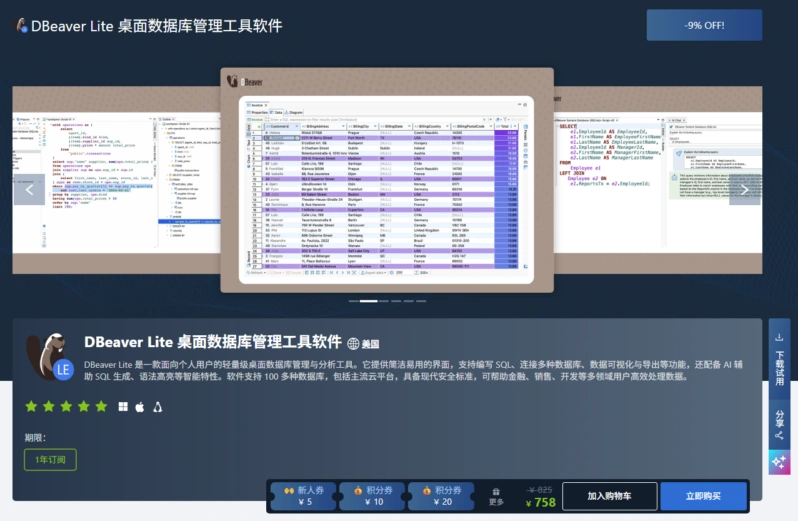
Task: Click the first rating star
Action: click(32, 406)
